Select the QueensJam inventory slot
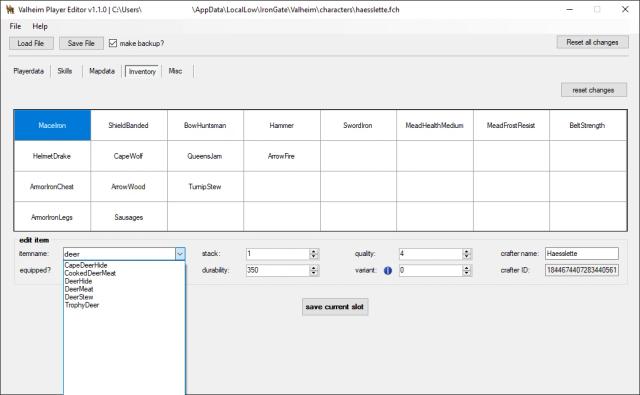This screenshot has height=395, width=640. click(205, 156)
